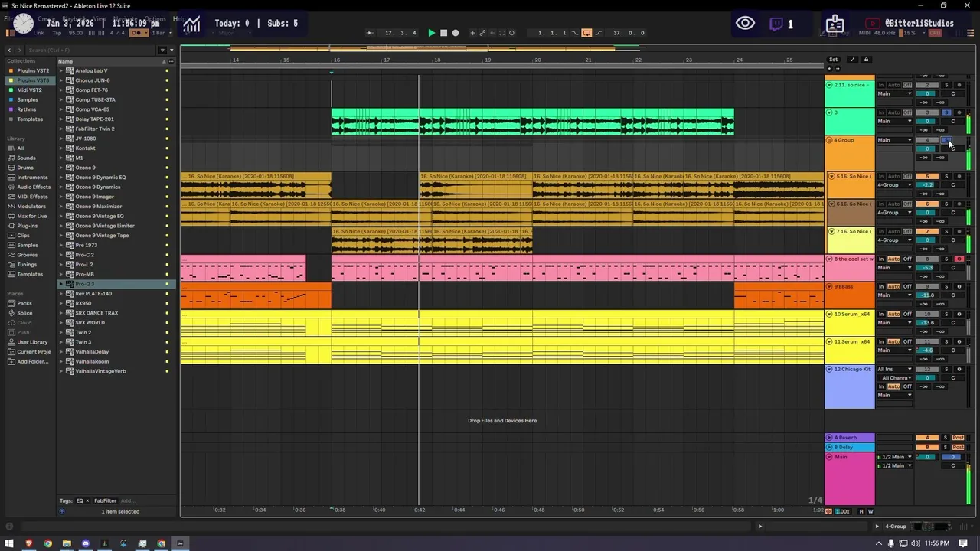Solo track 9 BBass

pos(946,287)
